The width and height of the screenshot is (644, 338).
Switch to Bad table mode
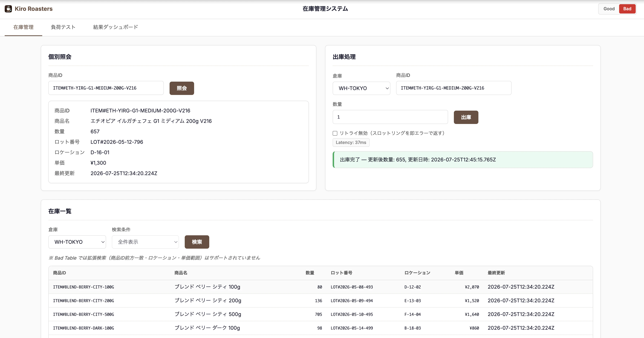(x=627, y=9)
